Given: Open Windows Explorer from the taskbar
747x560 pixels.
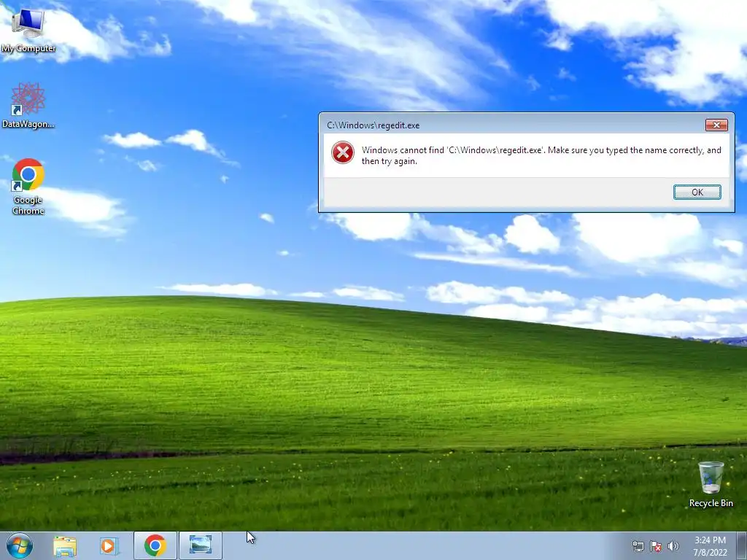Looking at the screenshot, I should point(65,546).
